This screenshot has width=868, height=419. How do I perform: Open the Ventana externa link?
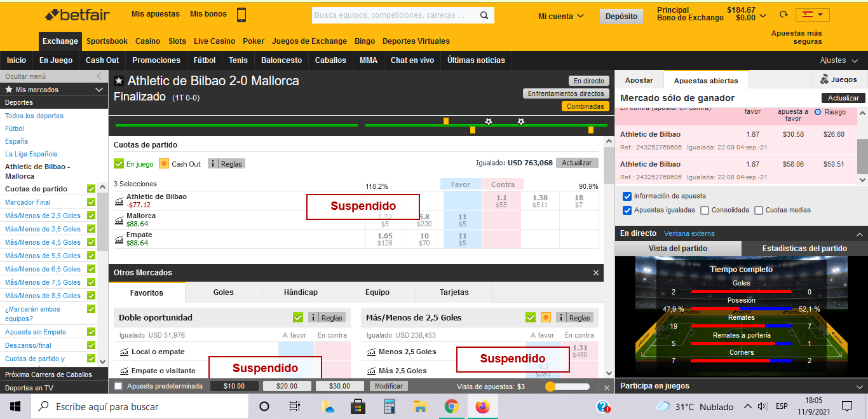pos(689,233)
